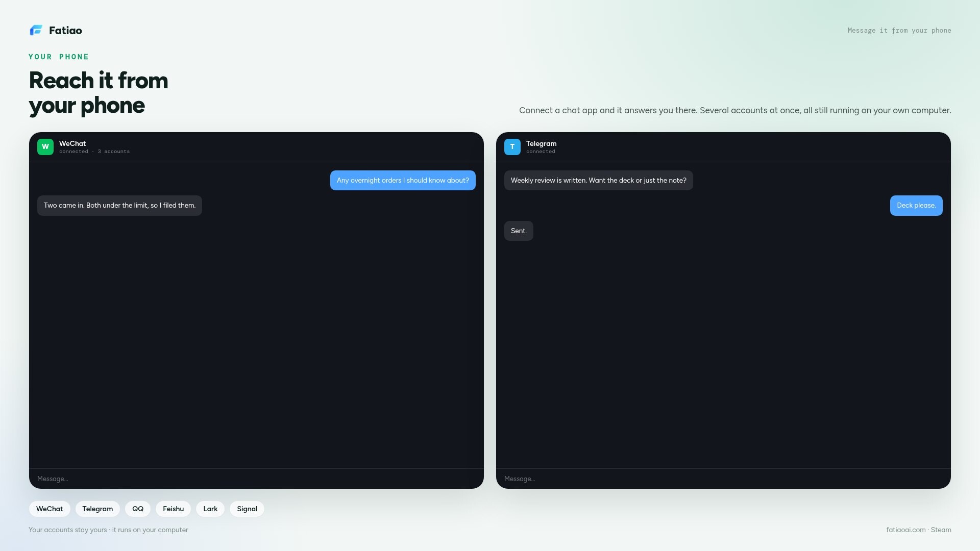Screen dimensions: 980x551
Task: Click the 'Any overnight orders I should know about?' bubble
Action: click(x=403, y=180)
